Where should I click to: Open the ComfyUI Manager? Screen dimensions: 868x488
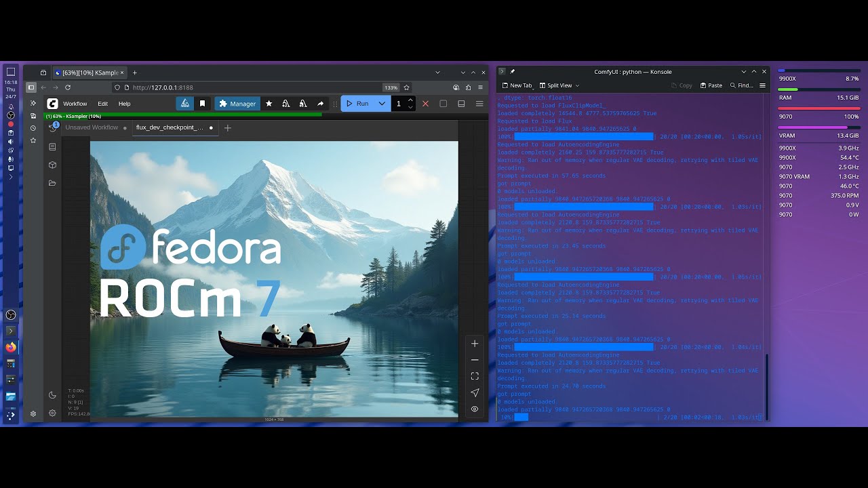tap(237, 104)
